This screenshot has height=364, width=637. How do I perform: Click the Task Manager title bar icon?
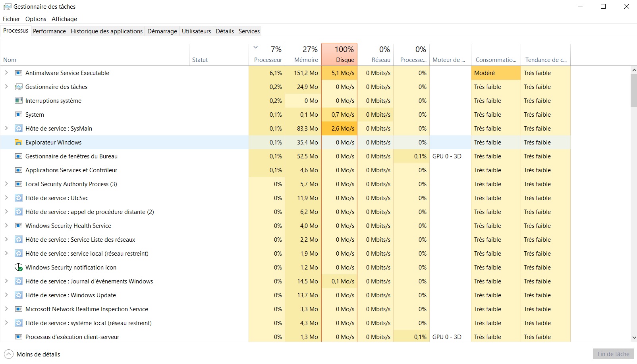(7, 7)
